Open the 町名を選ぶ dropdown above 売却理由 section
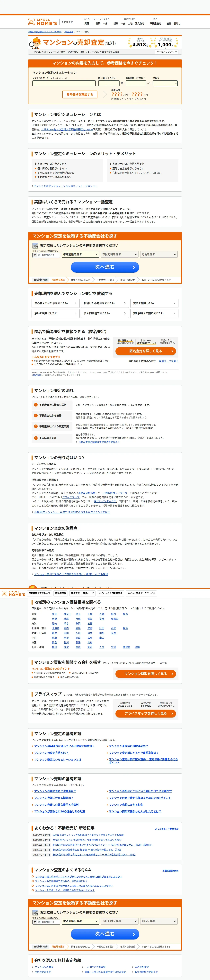 [159, 254]
